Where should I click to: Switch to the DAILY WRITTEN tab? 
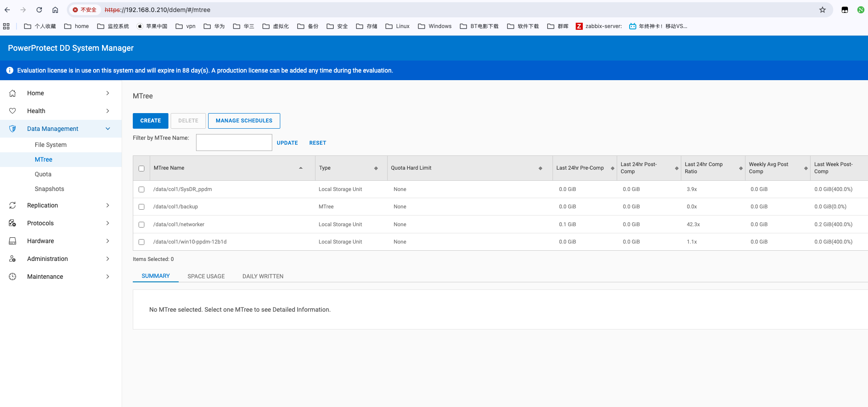click(263, 276)
